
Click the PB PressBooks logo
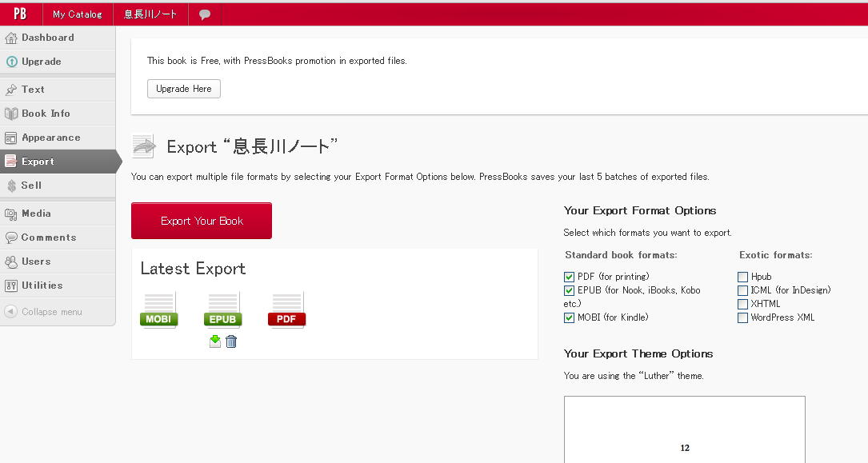[20, 14]
